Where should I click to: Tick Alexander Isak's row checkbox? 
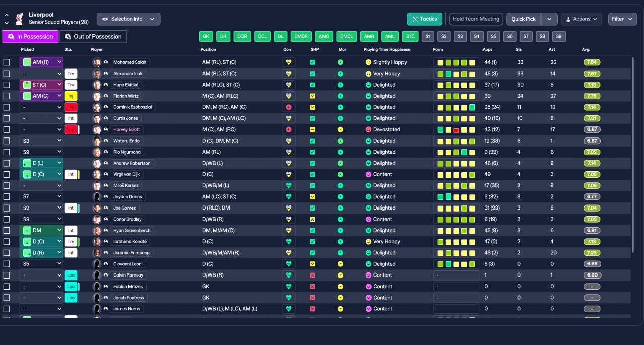[x=7, y=74]
